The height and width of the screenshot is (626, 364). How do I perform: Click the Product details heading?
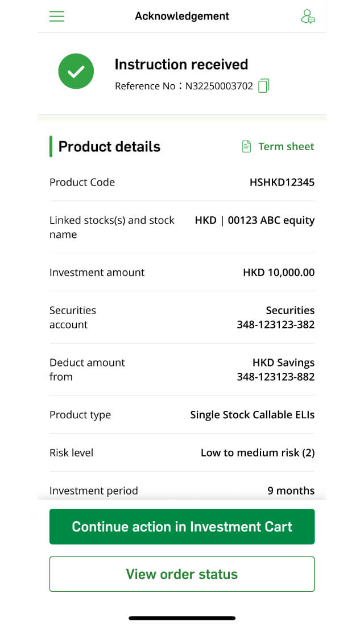click(109, 146)
